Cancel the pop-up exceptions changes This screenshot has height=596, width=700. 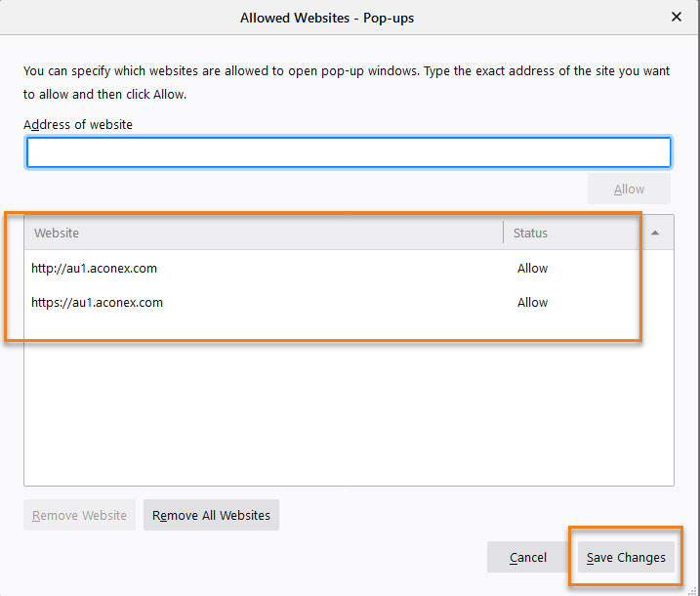[x=527, y=557]
